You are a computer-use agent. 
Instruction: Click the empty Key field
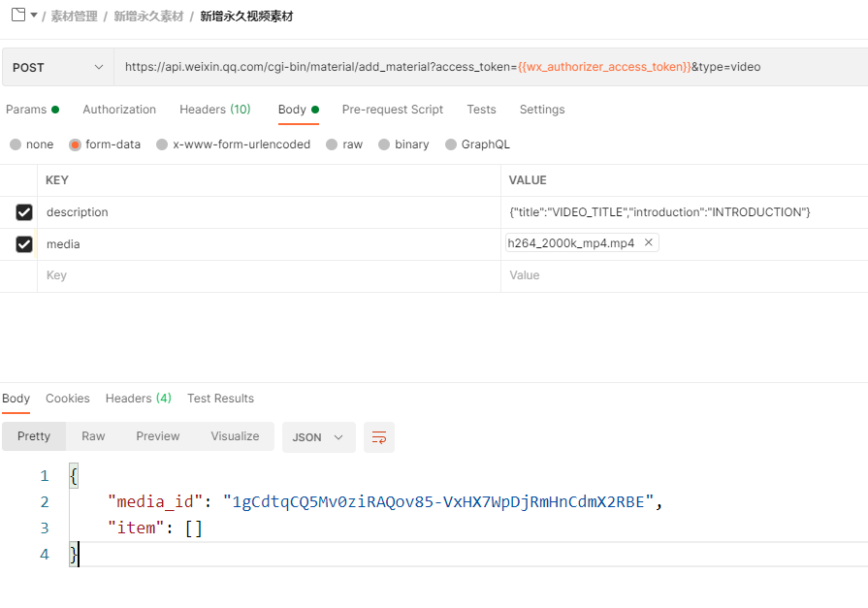(x=269, y=275)
